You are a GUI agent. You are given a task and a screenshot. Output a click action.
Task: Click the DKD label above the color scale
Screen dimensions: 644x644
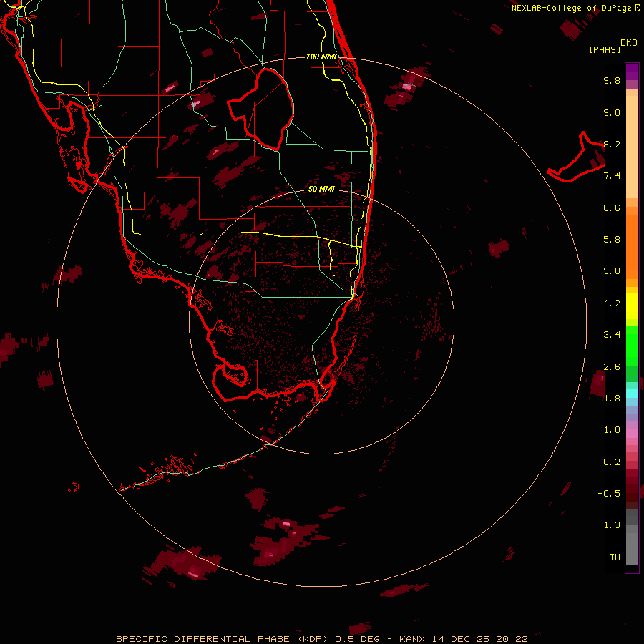[x=629, y=43]
